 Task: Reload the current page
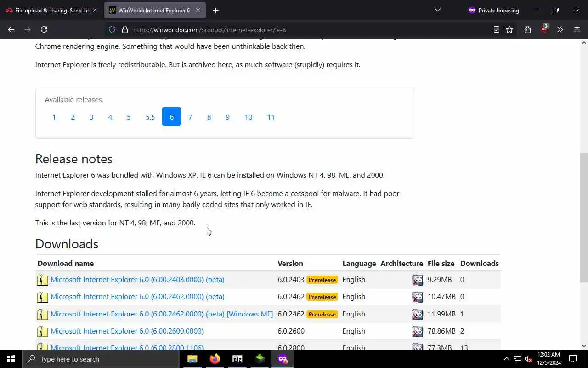(44, 29)
